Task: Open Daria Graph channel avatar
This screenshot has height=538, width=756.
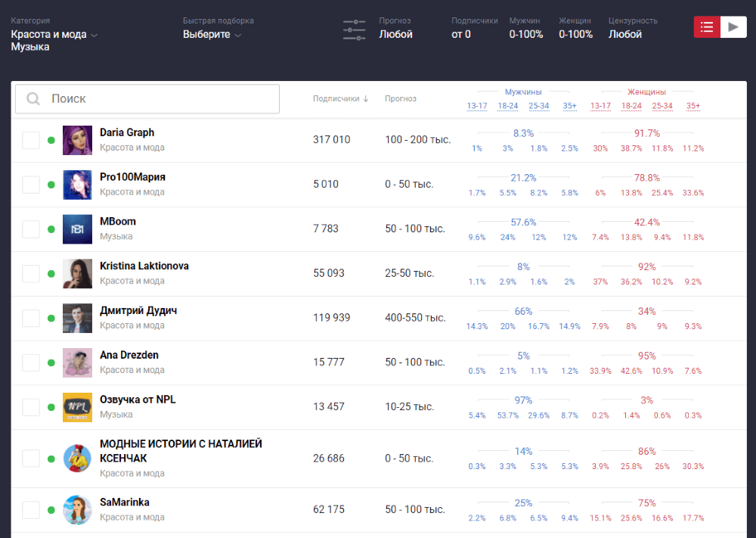Action: pos(77,140)
